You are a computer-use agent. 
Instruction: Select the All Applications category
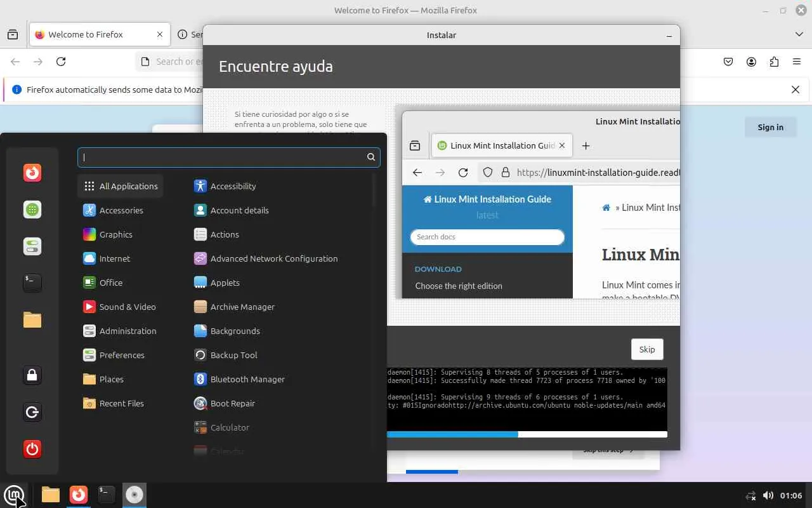[x=121, y=186]
